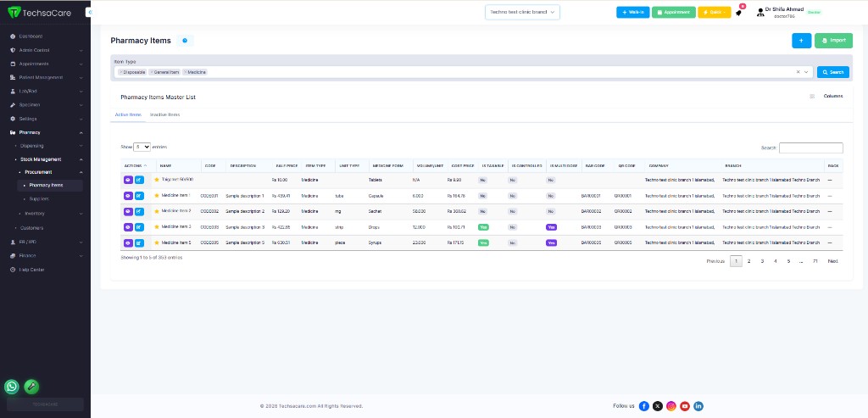868x418 pixels.
Task: Click the help question-mark icon beside Pharmacy Items
Action: 185,41
